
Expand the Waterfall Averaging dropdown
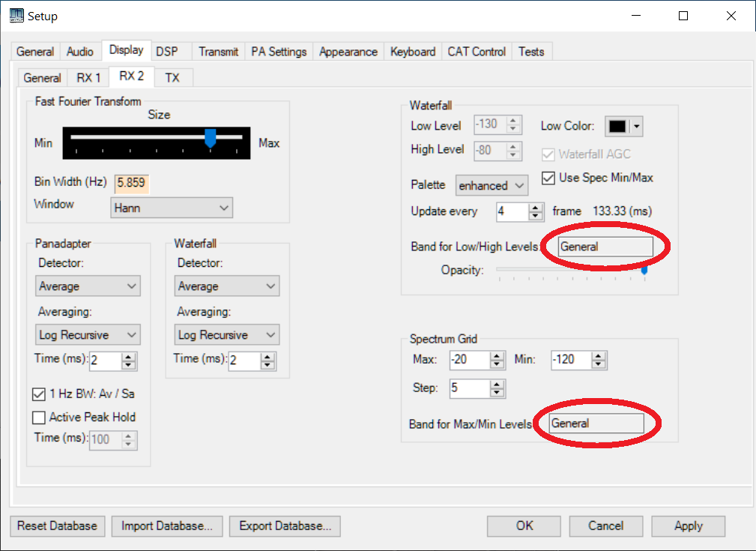[227, 335]
